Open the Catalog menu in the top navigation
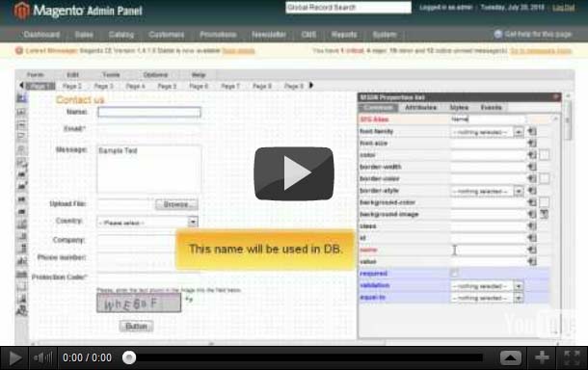 pyautogui.click(x=121, y=35)
